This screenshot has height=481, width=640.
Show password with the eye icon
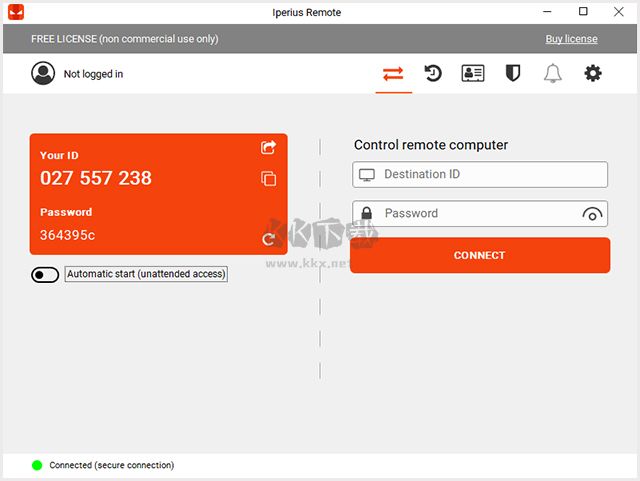pos(592,214)
